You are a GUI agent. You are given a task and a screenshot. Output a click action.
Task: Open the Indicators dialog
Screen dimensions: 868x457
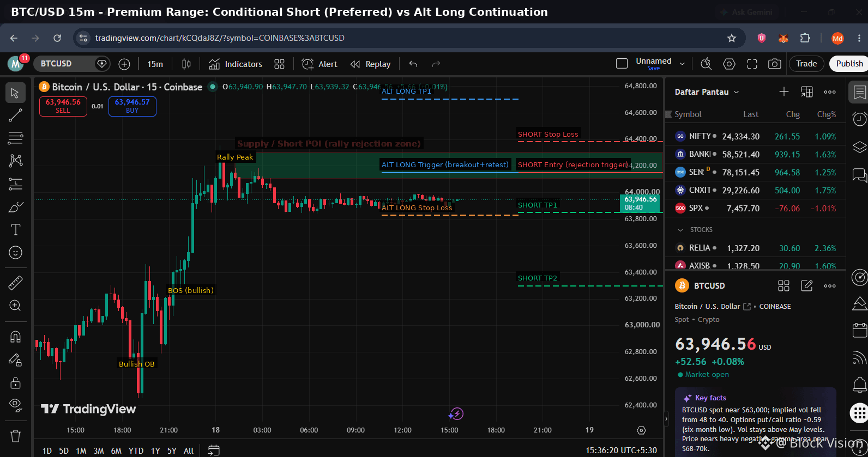coord(236,64)
